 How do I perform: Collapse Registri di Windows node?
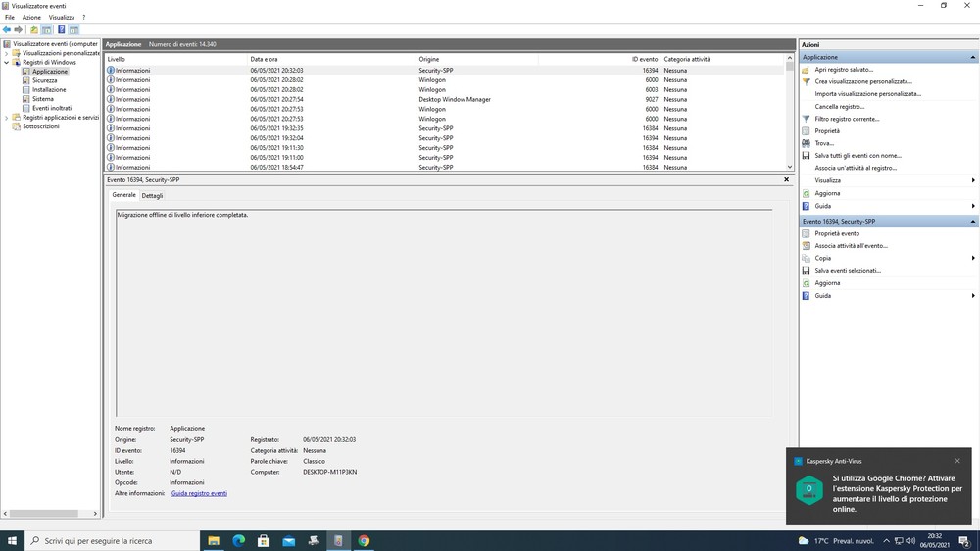6,63
